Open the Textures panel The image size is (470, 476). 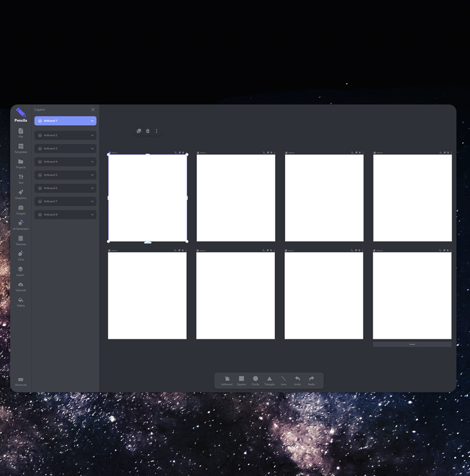point(21,240)
